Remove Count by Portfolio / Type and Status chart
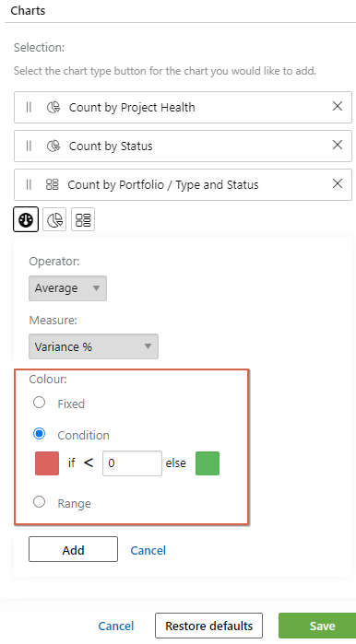356x644 pixels. [338, 183]
